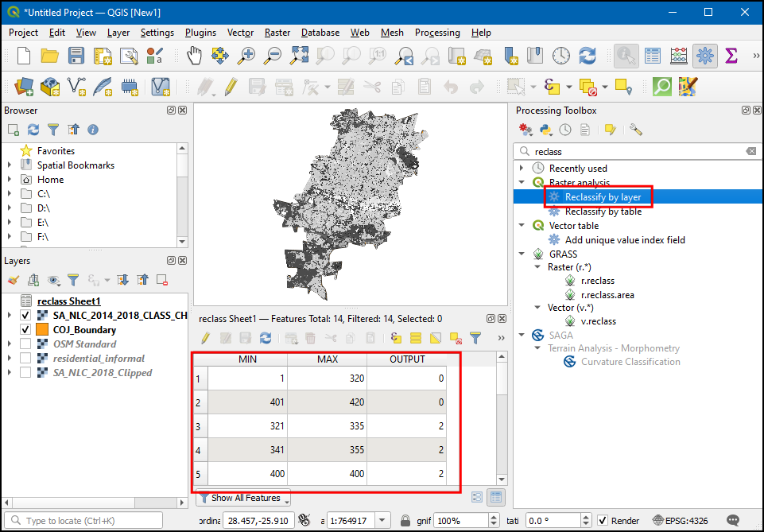Click the Zoom In magnifier tool
Image resolution: width=764 pixels, height=532 pixels.
pos(247,56)
